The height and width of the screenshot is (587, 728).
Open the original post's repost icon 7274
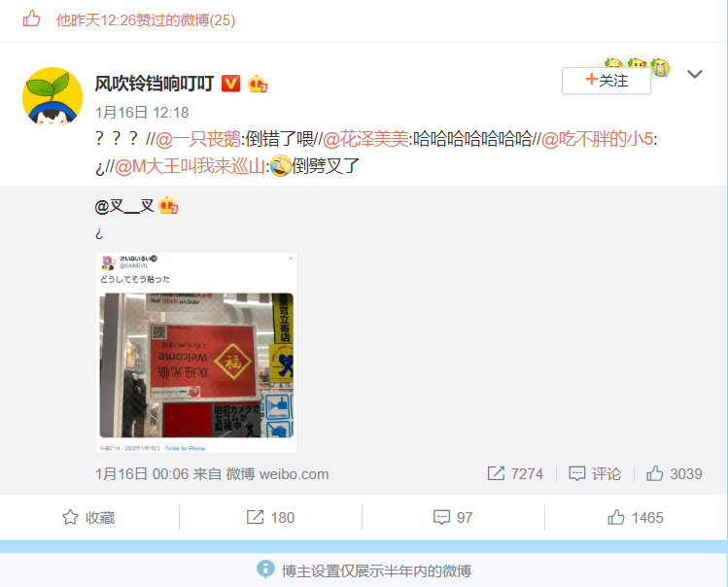point(515,473)
